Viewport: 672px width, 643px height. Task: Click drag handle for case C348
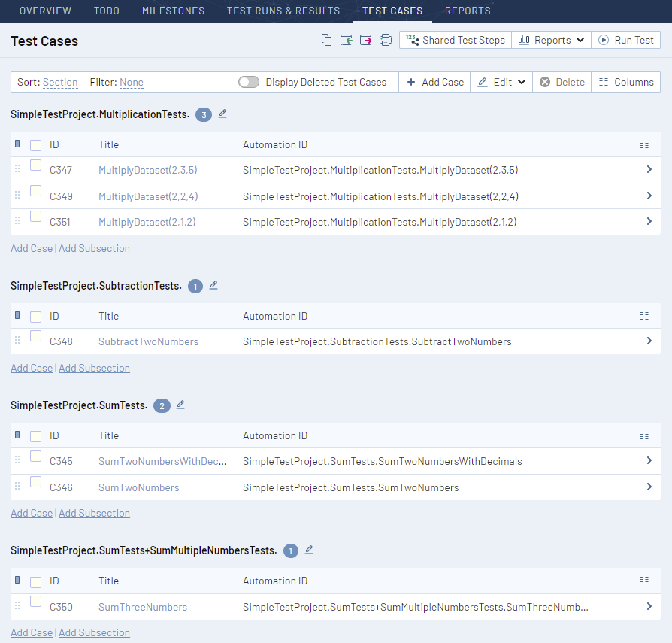click(17, 341)
